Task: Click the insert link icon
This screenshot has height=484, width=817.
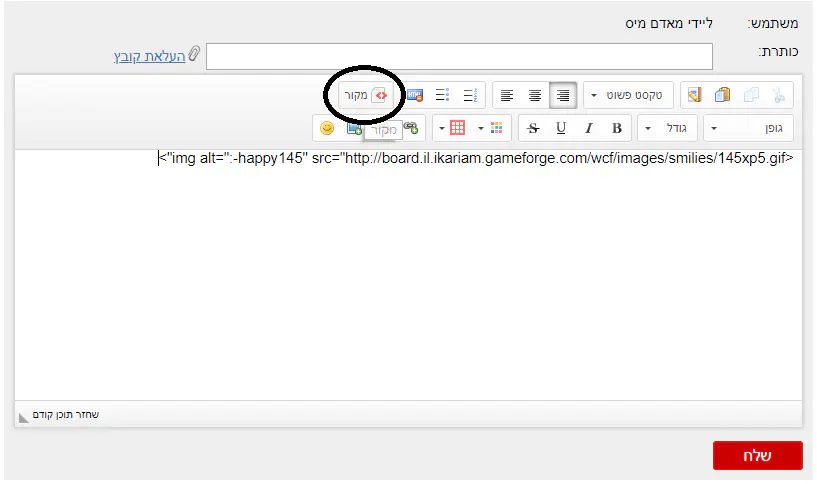Action: (410, 128)
